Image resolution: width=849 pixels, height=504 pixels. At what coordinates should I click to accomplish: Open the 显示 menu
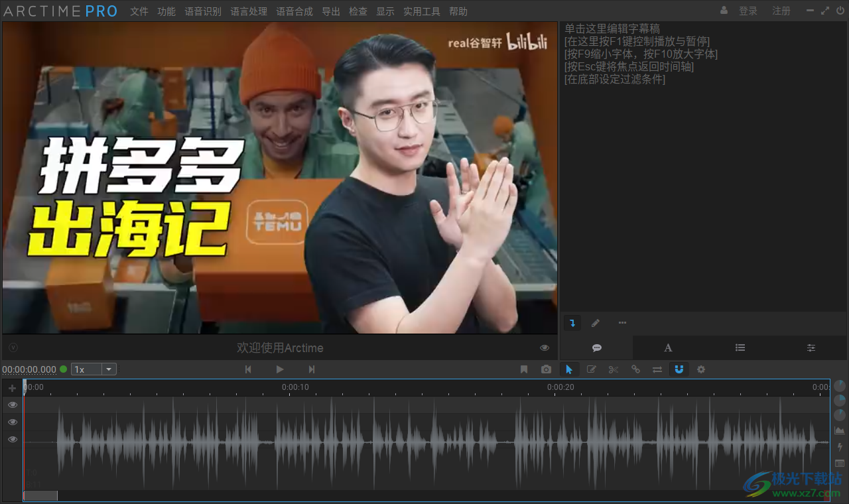click(x=385, y=11)
